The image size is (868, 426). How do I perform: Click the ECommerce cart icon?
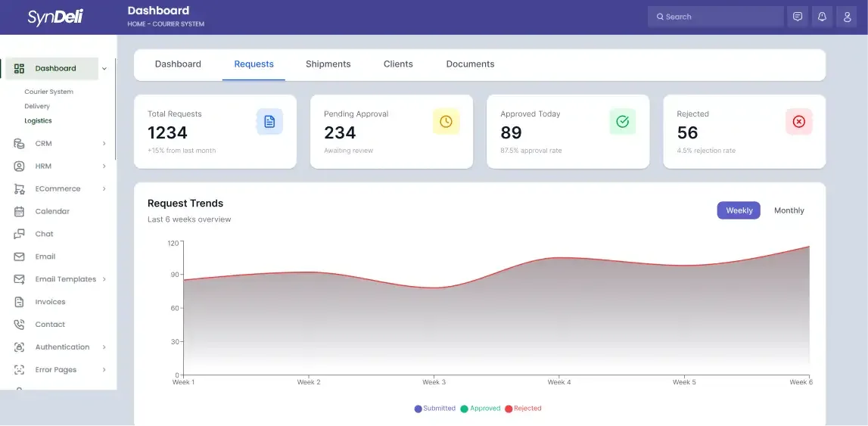(x=20, y=188)
